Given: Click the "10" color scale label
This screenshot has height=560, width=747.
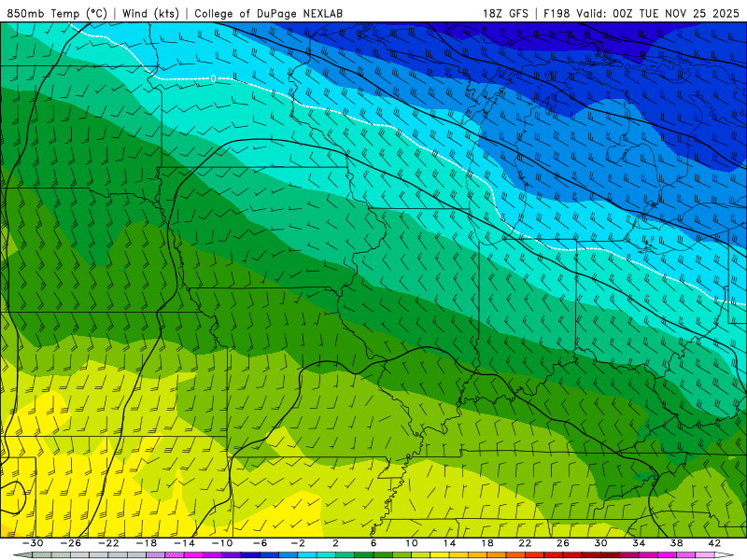Looking at the screenshot, I should pos(412,543).
